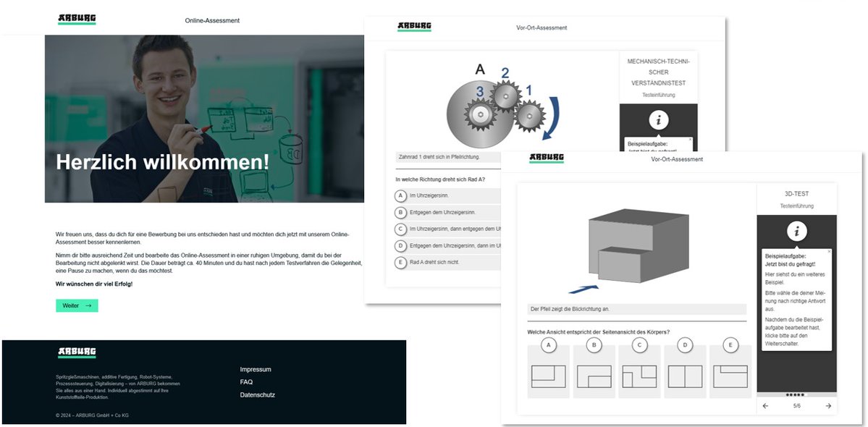
Task: Click the info icon in the mechanical test sidebar
Action: pos(659,120)
